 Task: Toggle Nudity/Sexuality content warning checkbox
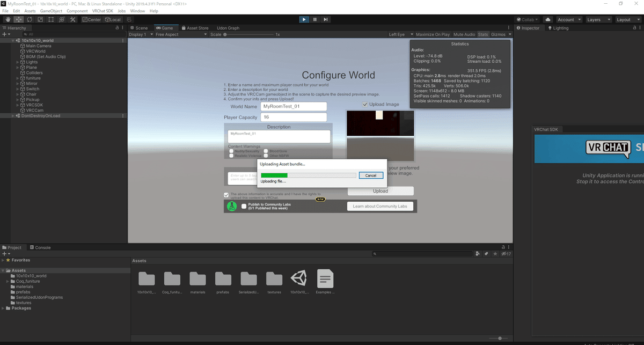coord(231,151)
